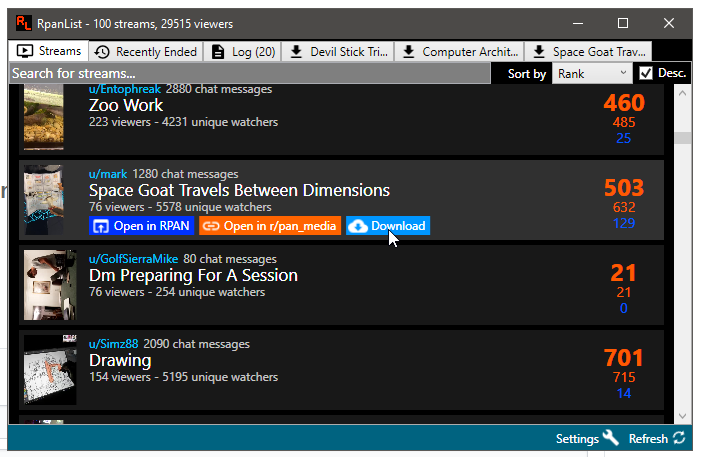Select Dm Preparing For A Session title
The width and height of the screenshot is (701, 457).
click(x=193, y=275)
